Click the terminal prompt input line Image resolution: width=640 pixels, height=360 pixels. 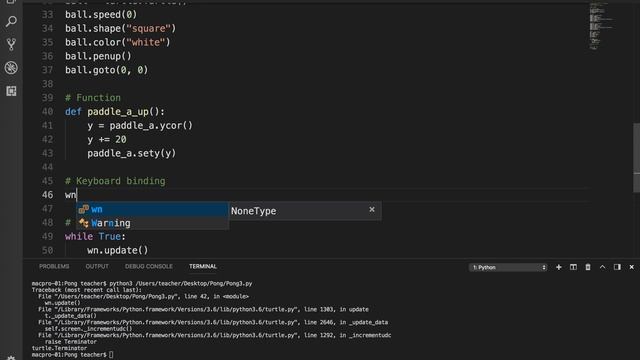click(x=73, y=355)
